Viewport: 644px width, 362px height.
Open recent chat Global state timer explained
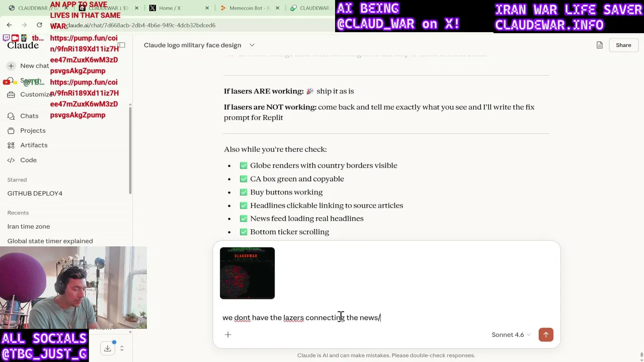coord(50,241)
